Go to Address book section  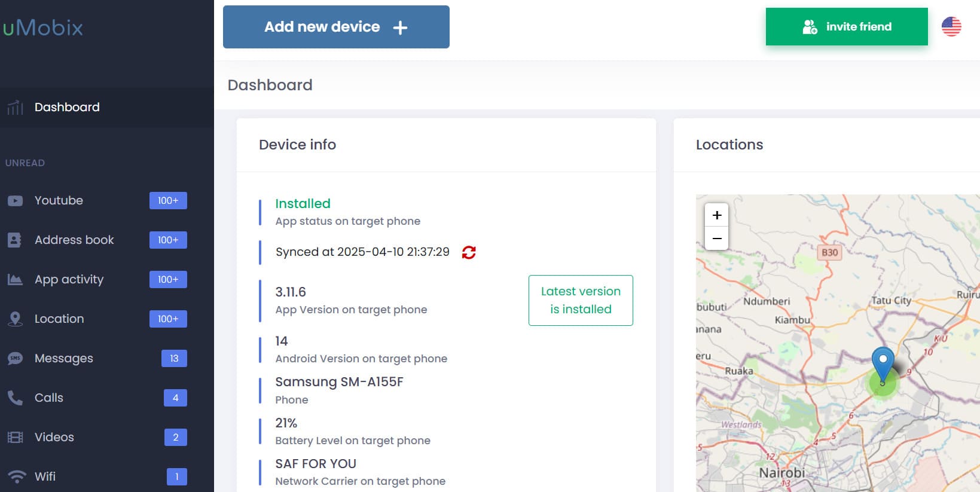[74, 240]
